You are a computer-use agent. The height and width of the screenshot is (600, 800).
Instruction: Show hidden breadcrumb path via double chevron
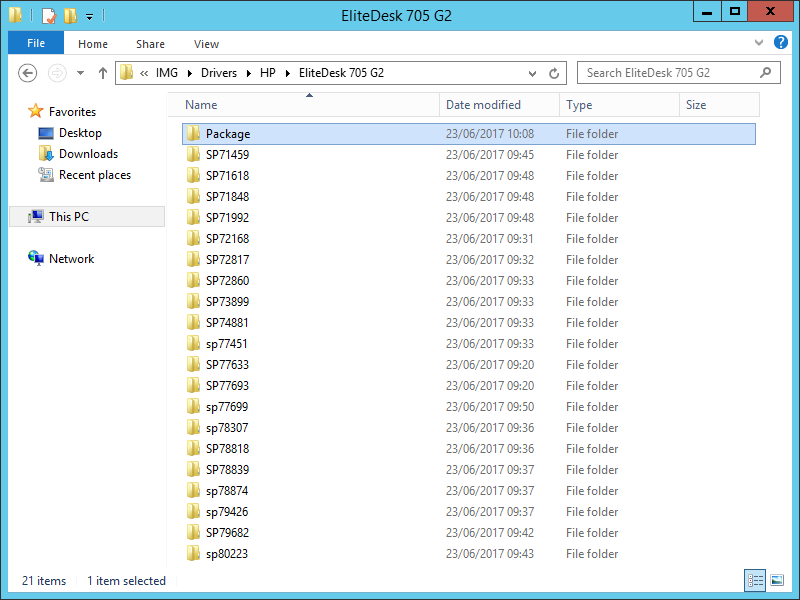click(144, 73)
